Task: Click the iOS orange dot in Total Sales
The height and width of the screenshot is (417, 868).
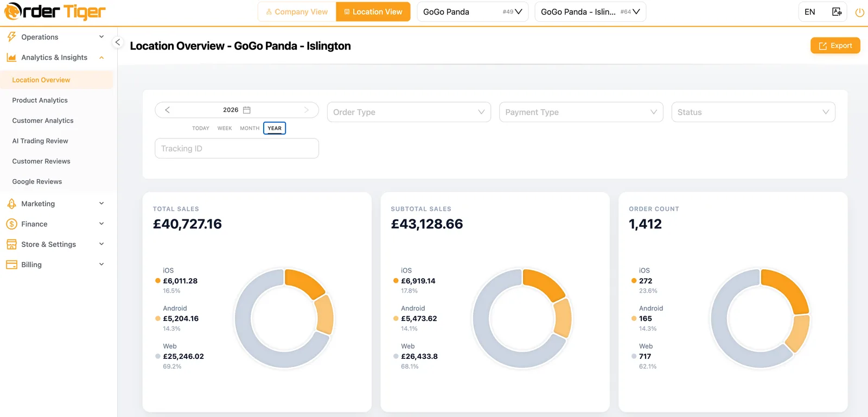Action: tap(158, 281)
